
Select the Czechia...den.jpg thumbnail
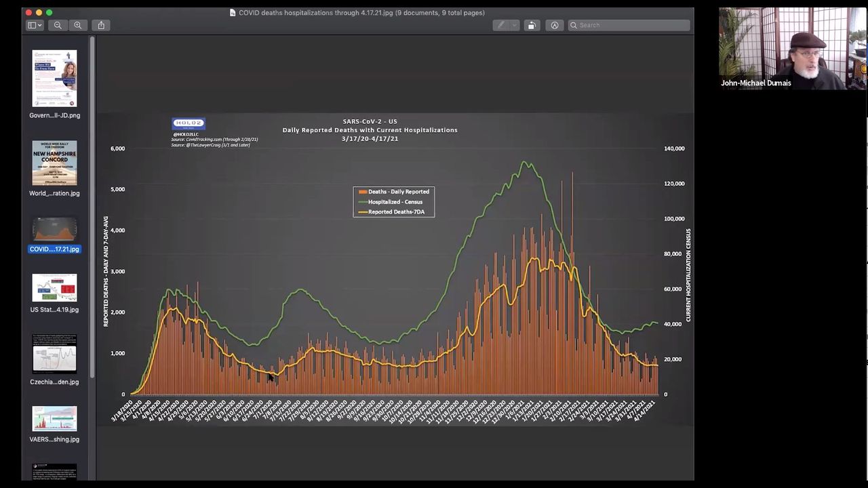tap(54, 353)
